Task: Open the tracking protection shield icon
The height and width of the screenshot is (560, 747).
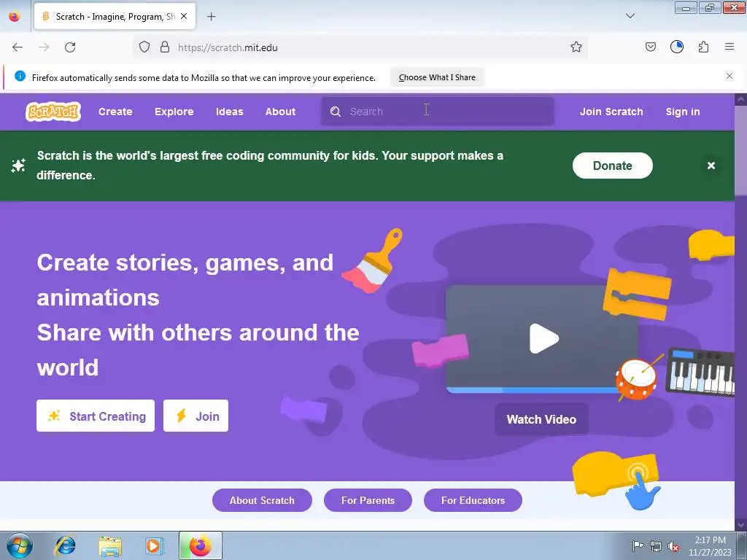Action: pos(144,47)
